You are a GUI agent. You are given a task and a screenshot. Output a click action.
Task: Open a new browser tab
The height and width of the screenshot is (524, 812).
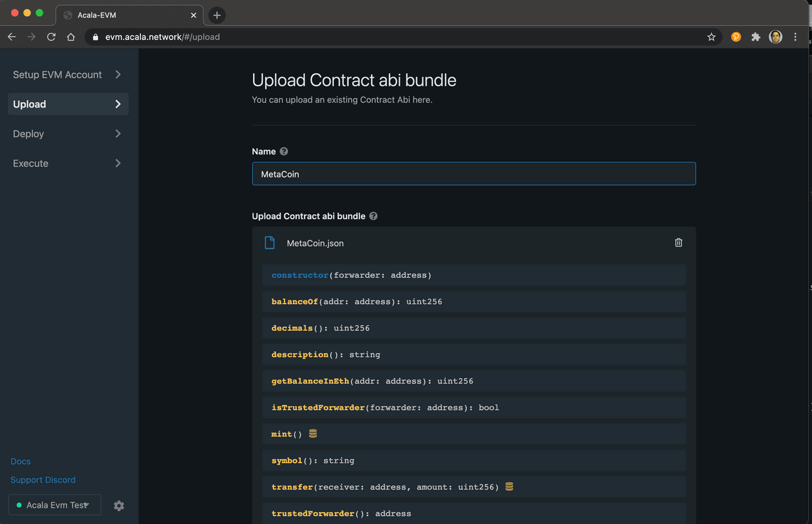coord(217,15)
